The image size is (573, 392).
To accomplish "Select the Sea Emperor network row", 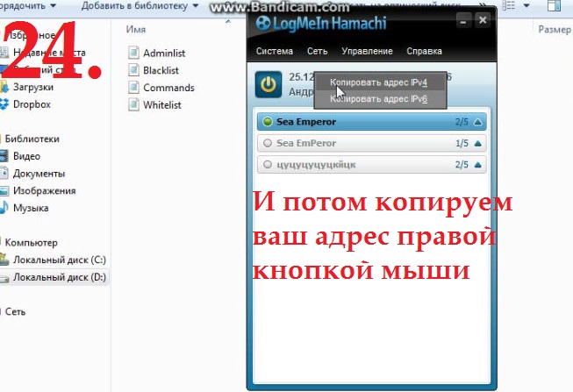I will click(372, 122).
